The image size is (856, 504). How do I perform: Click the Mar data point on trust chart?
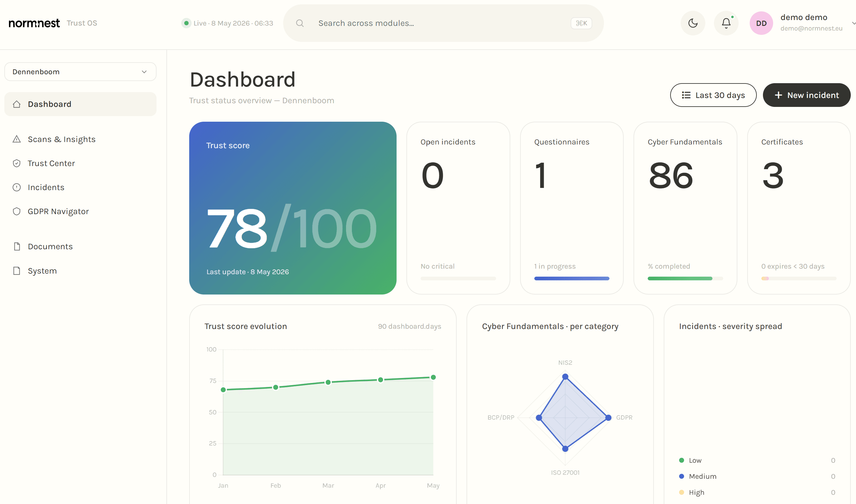tap(328, 382)
